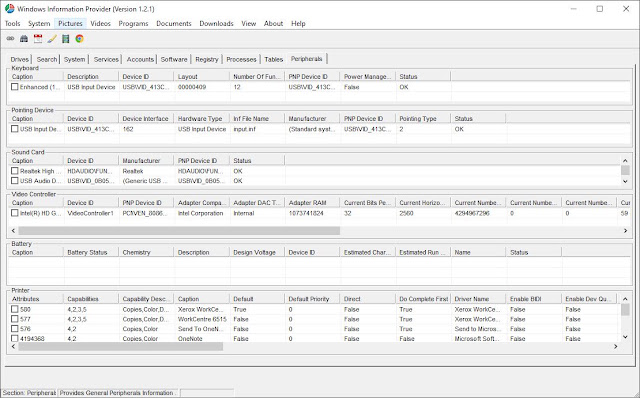Click the Printer list scroll-up arrow

coord(625,299)
